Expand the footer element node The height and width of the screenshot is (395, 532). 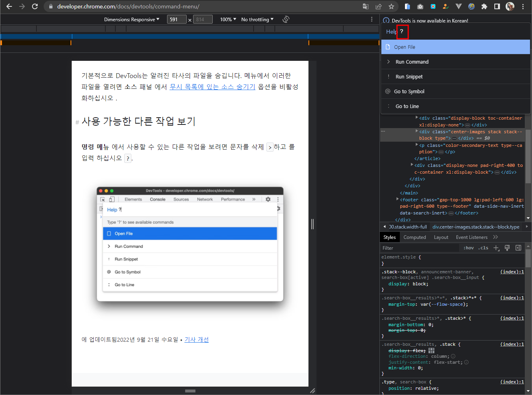[397, 199]
